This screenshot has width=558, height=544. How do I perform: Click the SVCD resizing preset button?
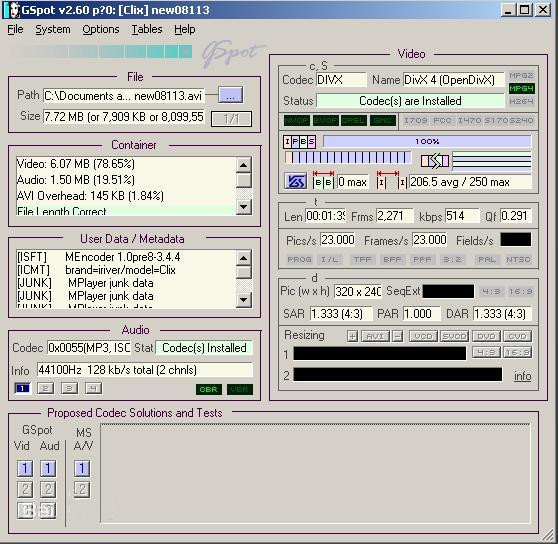point(454,336)
